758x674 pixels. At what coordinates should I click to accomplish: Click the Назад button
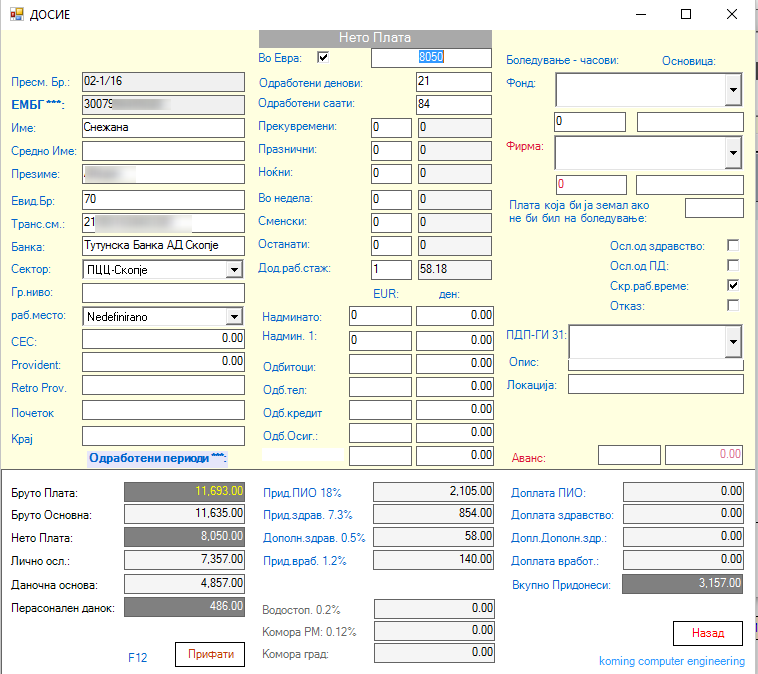[708, 633]
